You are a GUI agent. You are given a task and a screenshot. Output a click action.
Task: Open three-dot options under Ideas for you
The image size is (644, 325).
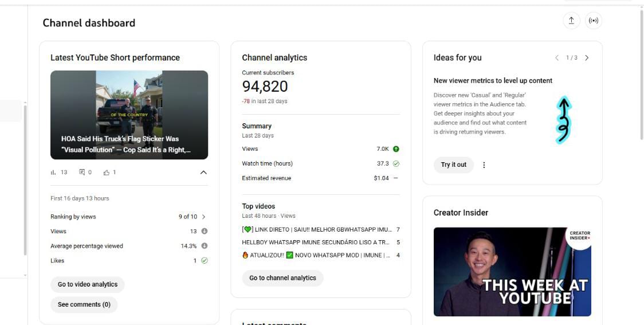484,165
